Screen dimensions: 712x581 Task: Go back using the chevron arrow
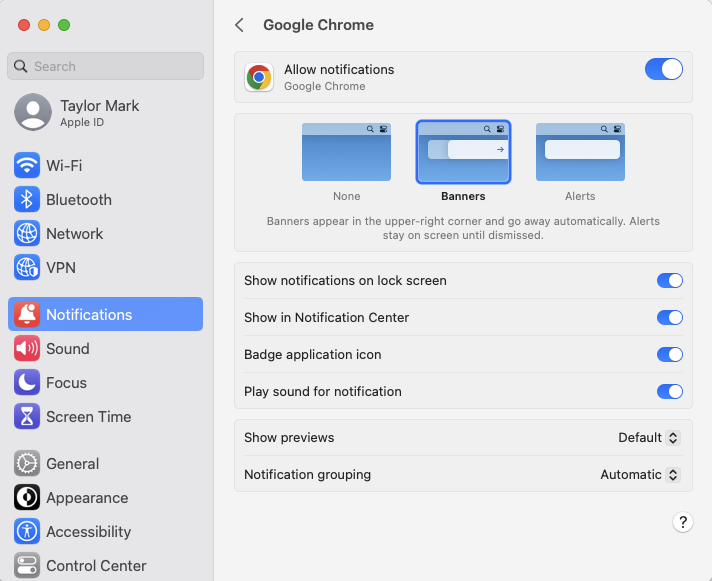[239, 25]
